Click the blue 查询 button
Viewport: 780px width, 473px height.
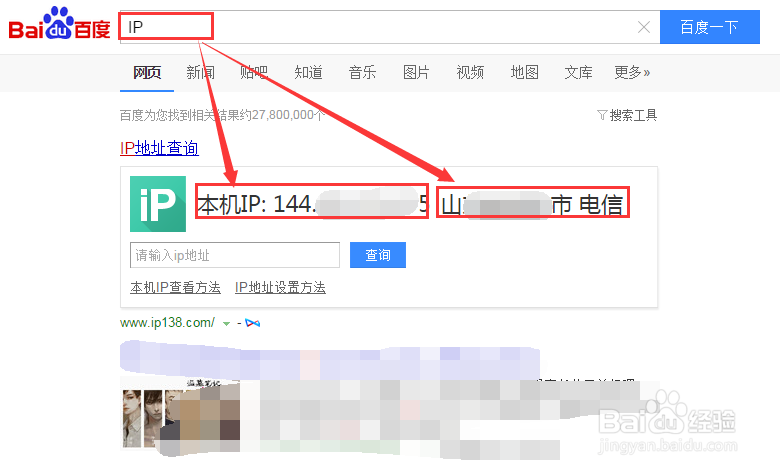point(378,255)
